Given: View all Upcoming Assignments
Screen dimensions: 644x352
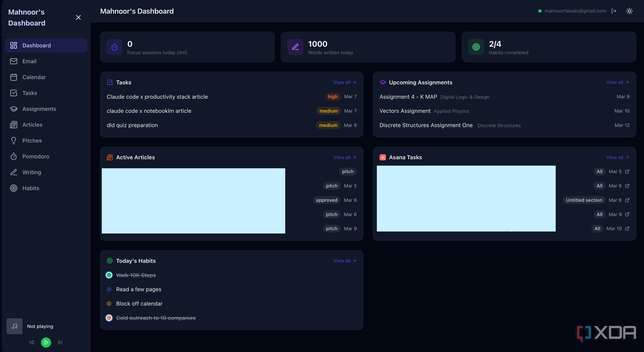Looking at the screenshot, I should (x=618, y=82).
